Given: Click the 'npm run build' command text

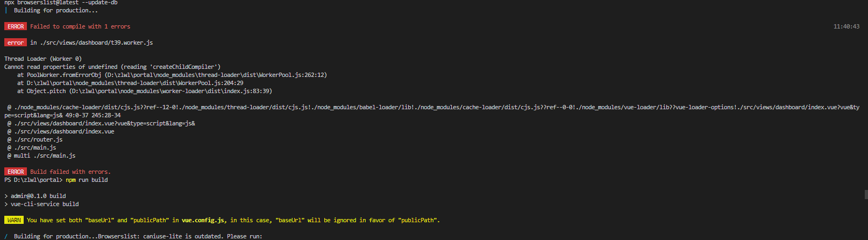Looking at the screenshot, I should (87, 180).
